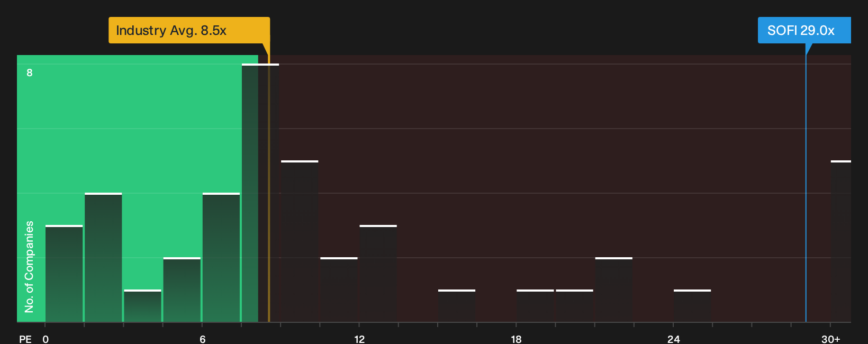Click the SOFI 29.0x label
The height and width of the screenshot is (344, 868).
(804, 30)
